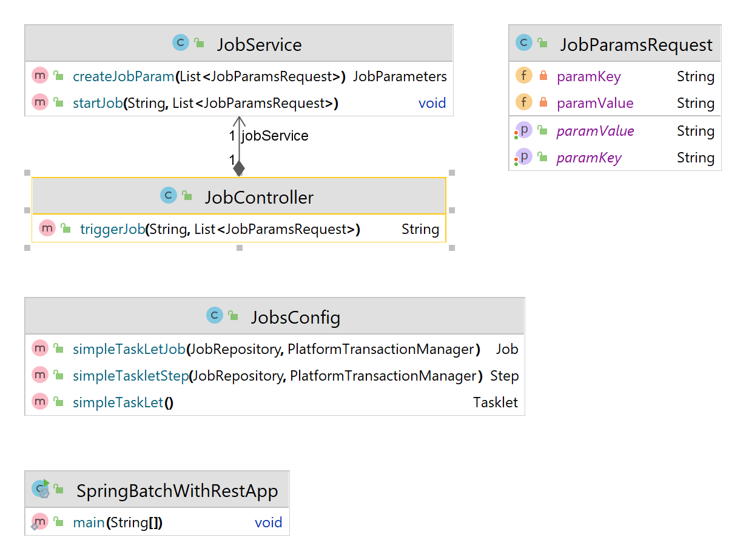Select the jobService relationship label
746x560 pixels.
pyautogui.click(x=275, y=136)
